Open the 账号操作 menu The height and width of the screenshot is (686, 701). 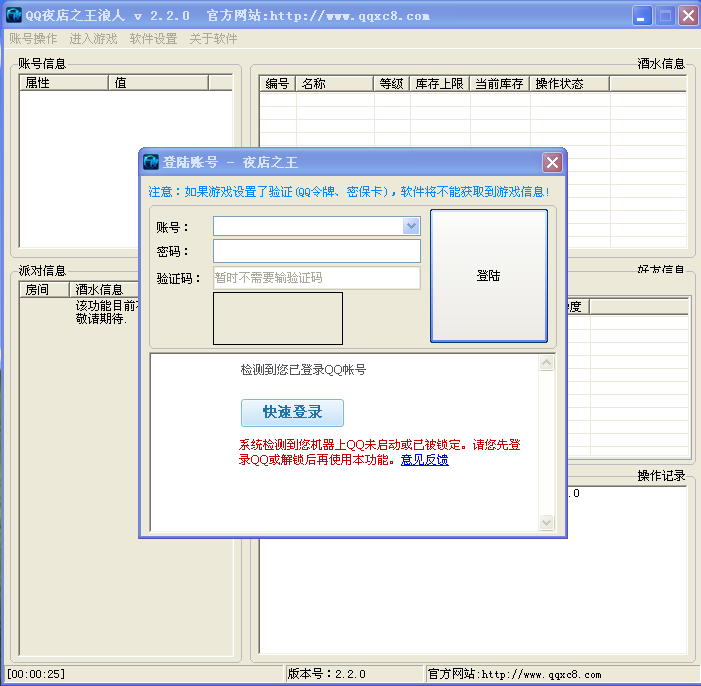pos(34,39)
